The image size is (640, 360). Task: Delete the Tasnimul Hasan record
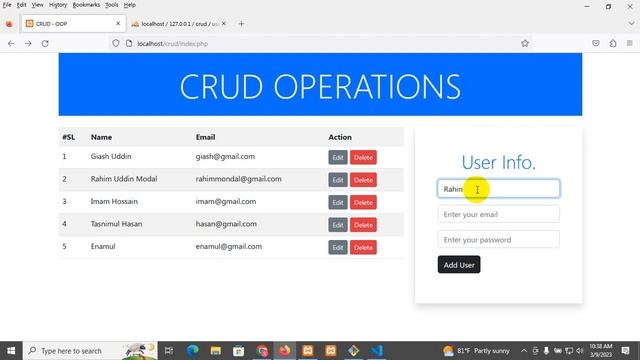(x=363, y=225)
